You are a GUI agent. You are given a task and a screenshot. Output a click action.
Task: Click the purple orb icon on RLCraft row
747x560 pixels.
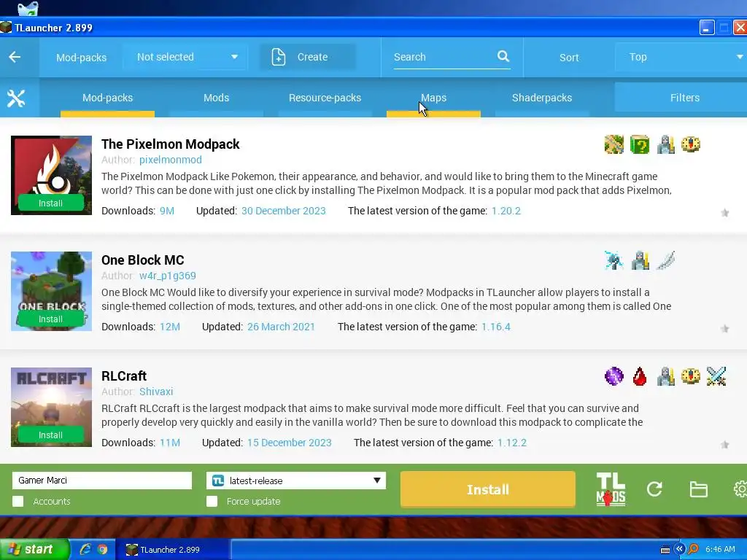click(x=614, y=376)
